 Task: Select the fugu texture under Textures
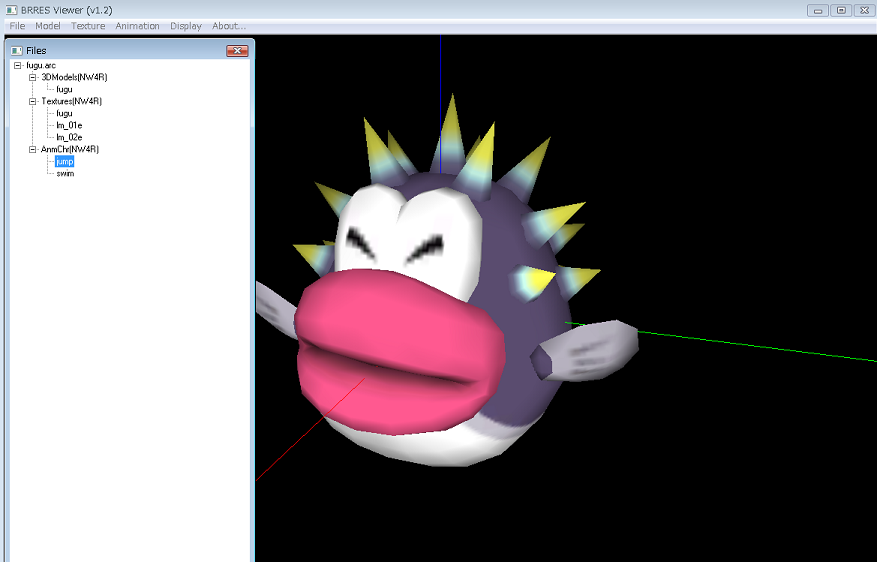[x=64, y=114]
